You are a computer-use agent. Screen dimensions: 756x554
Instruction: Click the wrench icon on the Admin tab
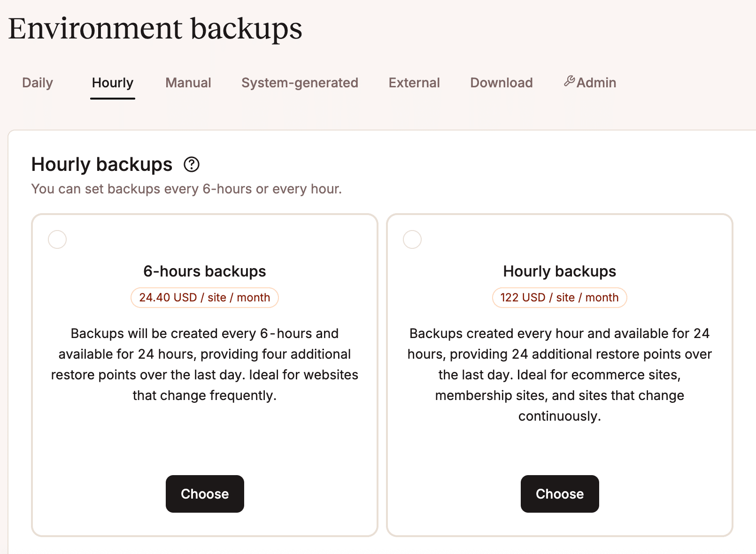click(x=570, y=80)
